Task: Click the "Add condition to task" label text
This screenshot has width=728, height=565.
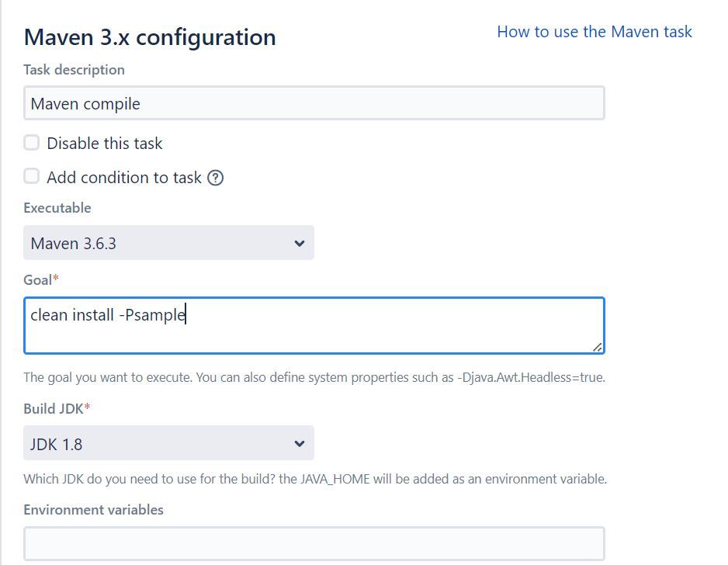Action: coord(124,178)
